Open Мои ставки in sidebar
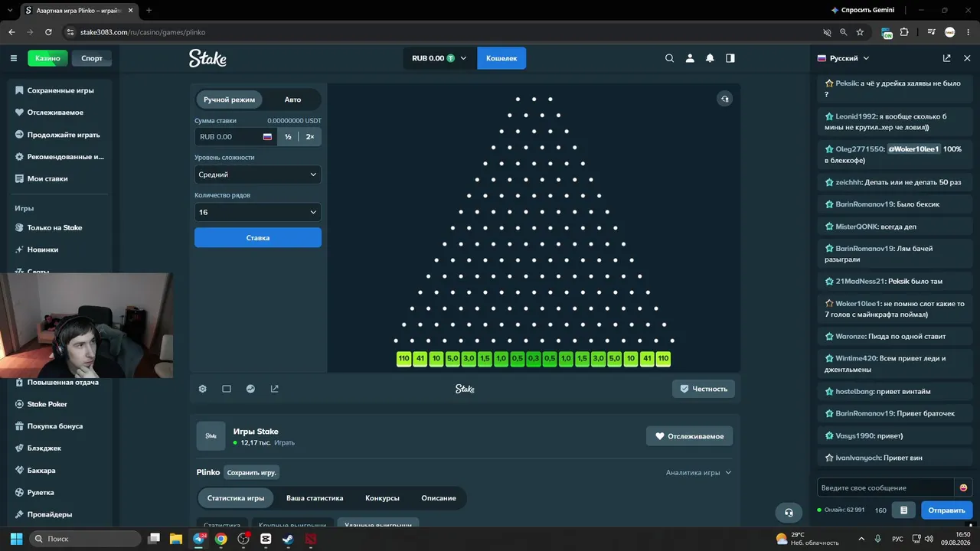 60,178
